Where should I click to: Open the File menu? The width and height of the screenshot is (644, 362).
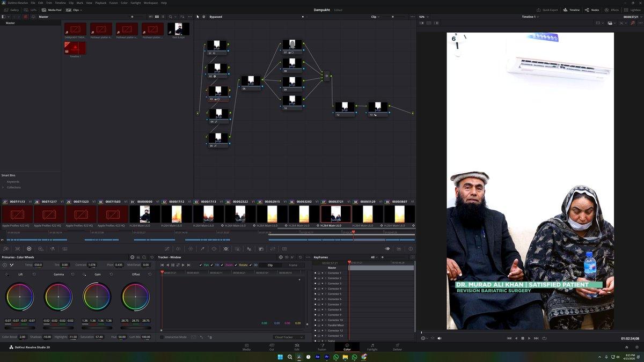[x=32, y=3]
